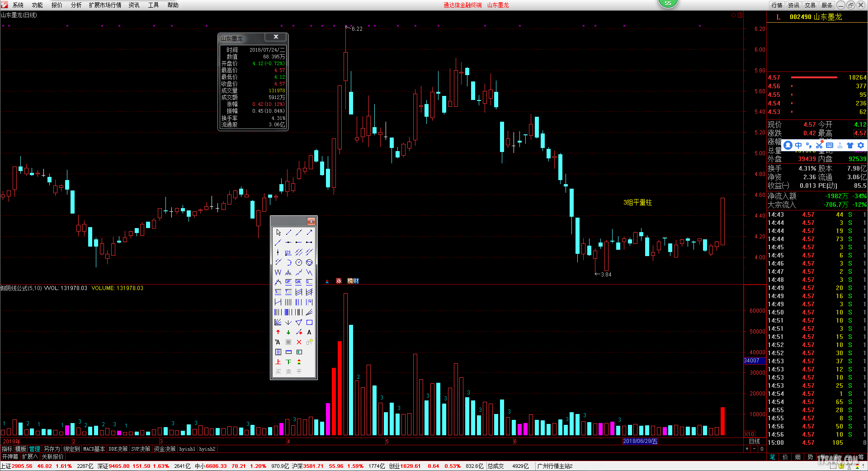Viewport: 868px width, 471px height.
Task: Open the 帮助 menu
Action: click(x=173, y=5)
